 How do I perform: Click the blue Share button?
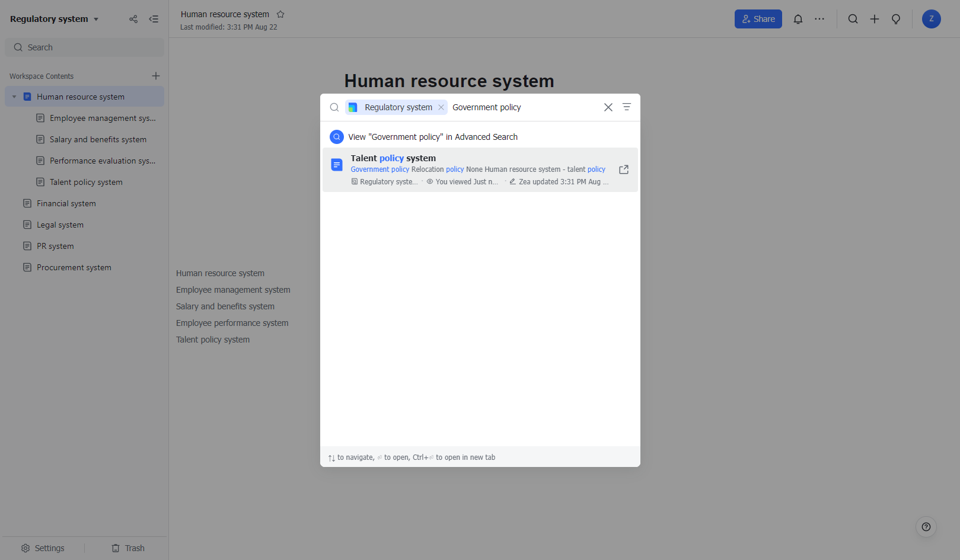tap(758, 19)
